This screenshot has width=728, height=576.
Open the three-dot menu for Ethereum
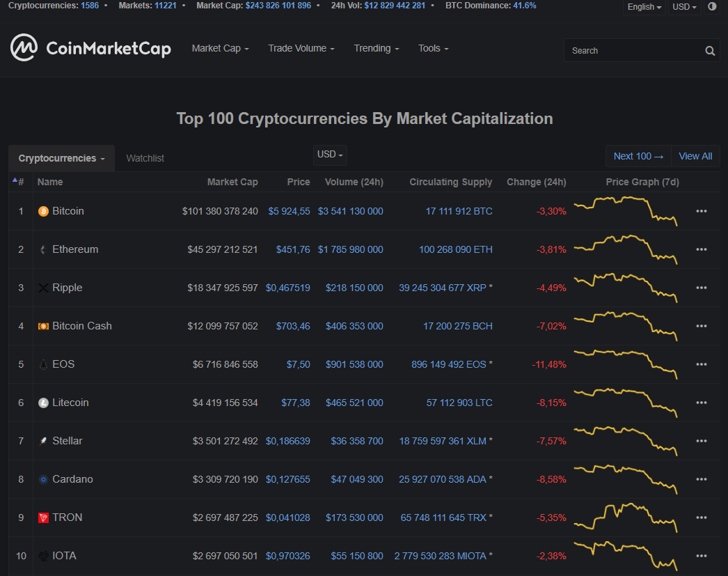click(701, 249)
